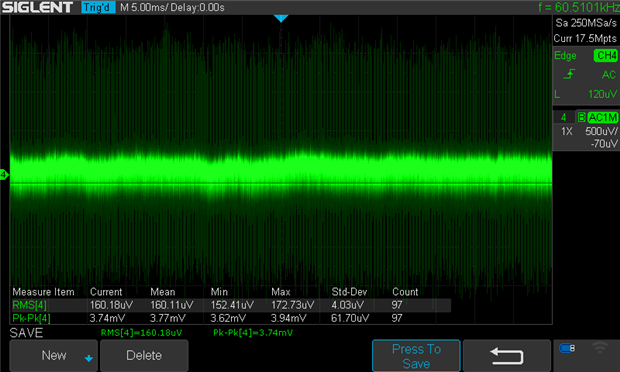Click the Edge trigger type label

pyautogui.click(x=565, y=56)
